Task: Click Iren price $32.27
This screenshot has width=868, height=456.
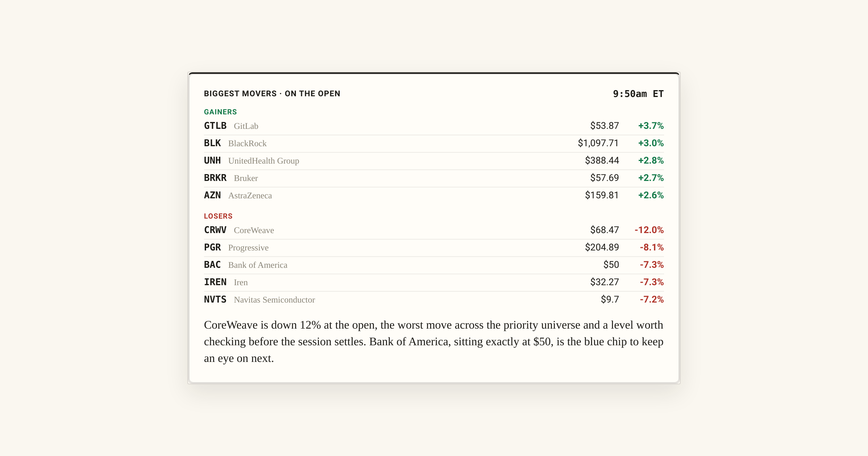Action: (604, 282)
